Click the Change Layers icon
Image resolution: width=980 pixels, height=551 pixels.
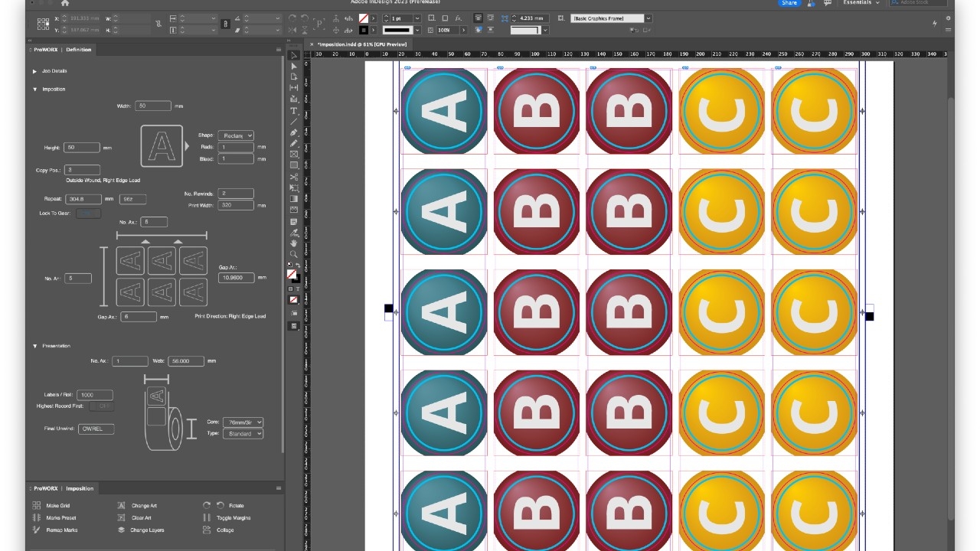pos(122,530)
